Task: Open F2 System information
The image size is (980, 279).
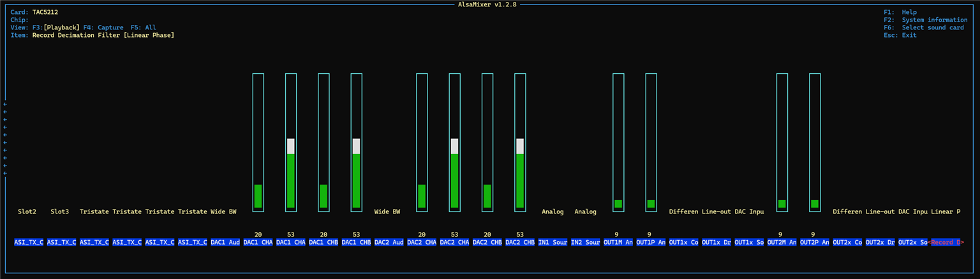Action: (925, 20)
